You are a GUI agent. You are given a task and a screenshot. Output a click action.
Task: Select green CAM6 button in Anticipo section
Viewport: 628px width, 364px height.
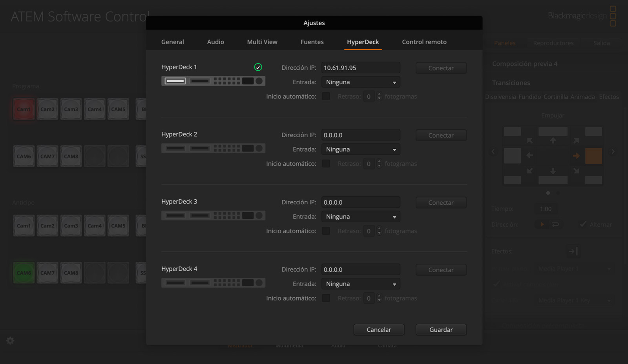coord(24,273)
